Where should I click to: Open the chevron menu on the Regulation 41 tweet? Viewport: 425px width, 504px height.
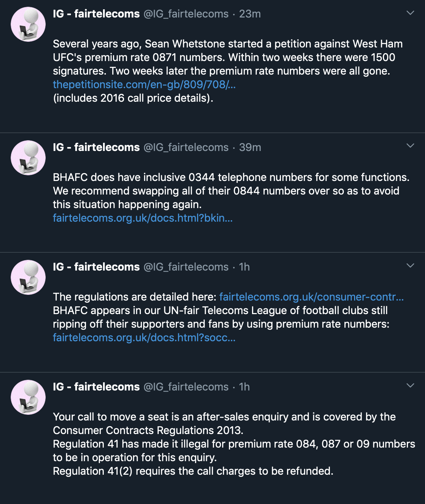tap(410, 385)
